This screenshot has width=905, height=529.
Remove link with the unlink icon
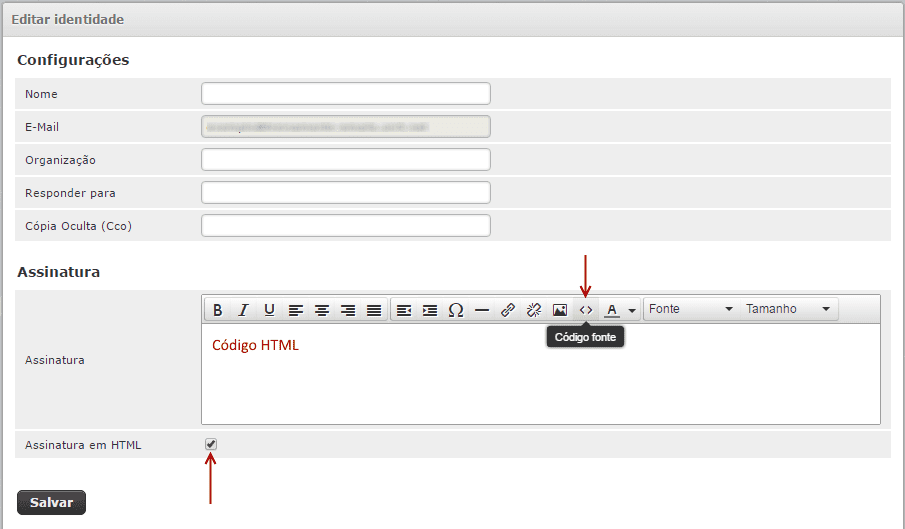(534, 310)
